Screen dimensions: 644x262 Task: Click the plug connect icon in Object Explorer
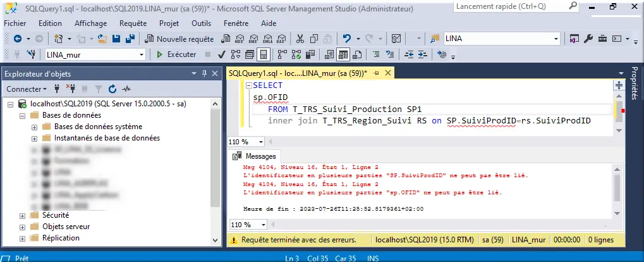click(x=57, y=89)
